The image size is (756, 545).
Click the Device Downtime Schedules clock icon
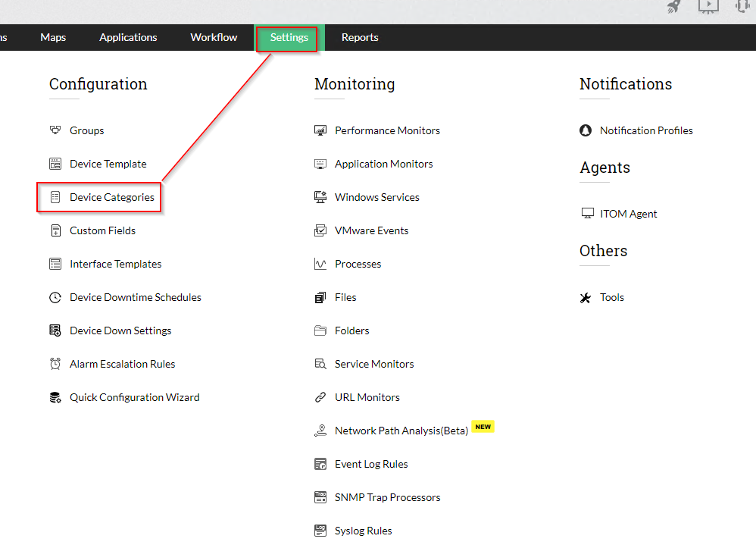(x=55, y=297)
